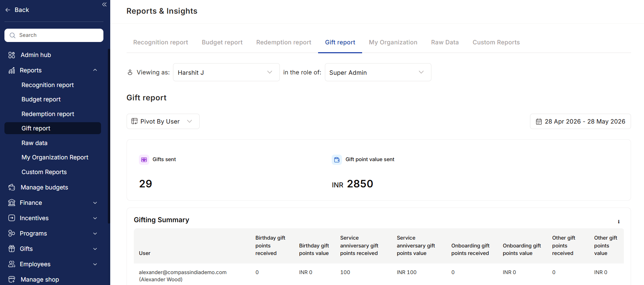Expand the Incentives section chevron

[x=95, y=218]
